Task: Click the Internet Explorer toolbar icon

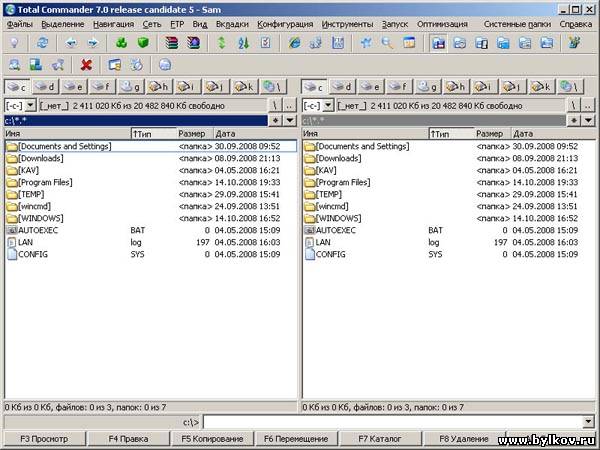Action: [294, 42]
